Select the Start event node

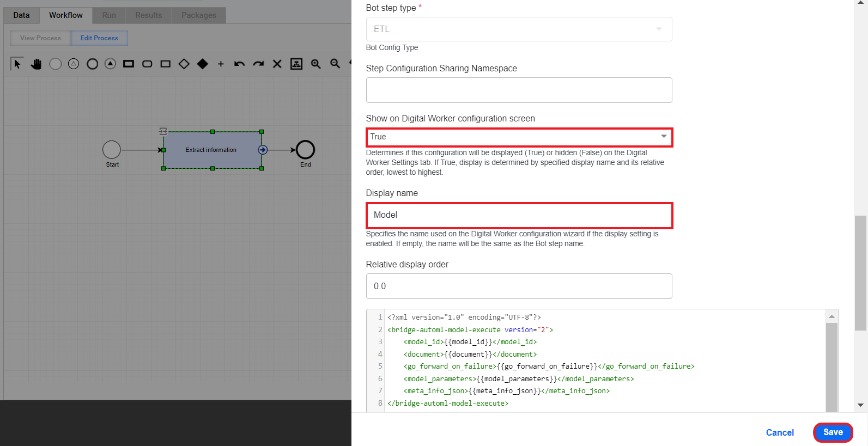click(112, 150)
